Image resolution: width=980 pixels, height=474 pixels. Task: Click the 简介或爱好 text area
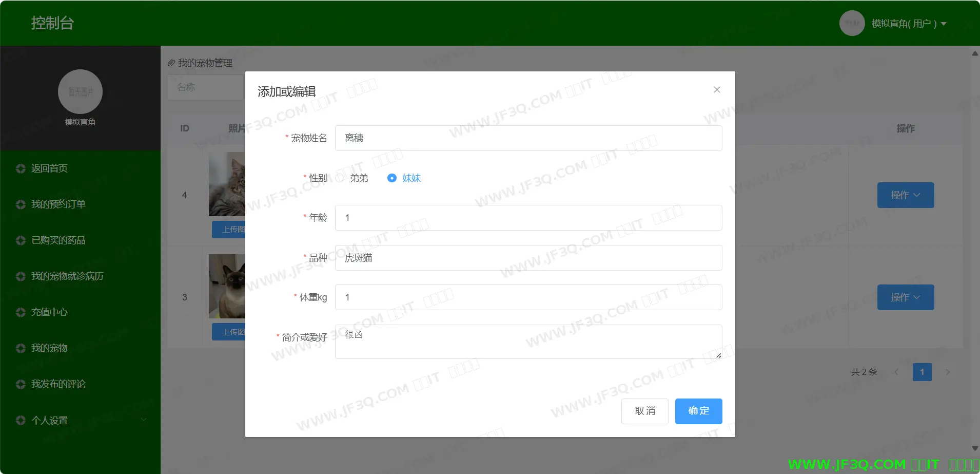[528, 342]
